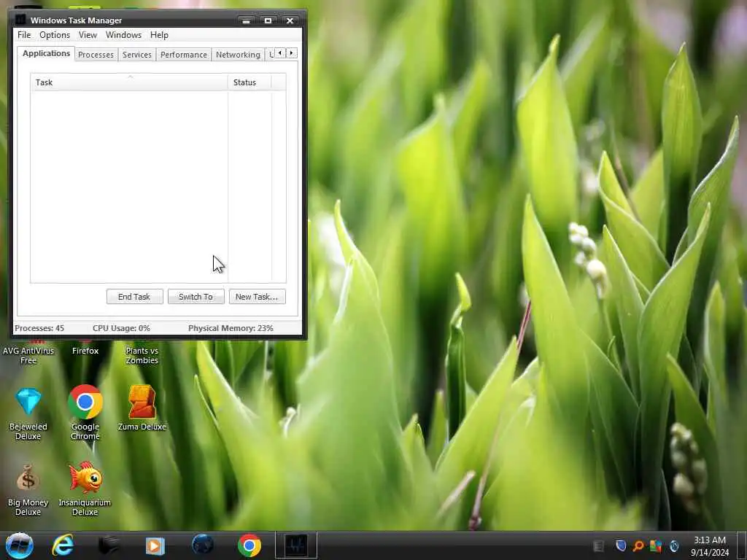
Task: Click the colorful flag tray icon
Action: [656, 545]
